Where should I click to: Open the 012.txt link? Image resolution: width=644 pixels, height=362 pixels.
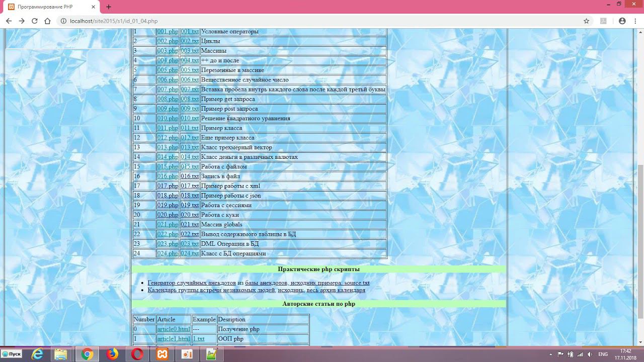coord(190,138)
